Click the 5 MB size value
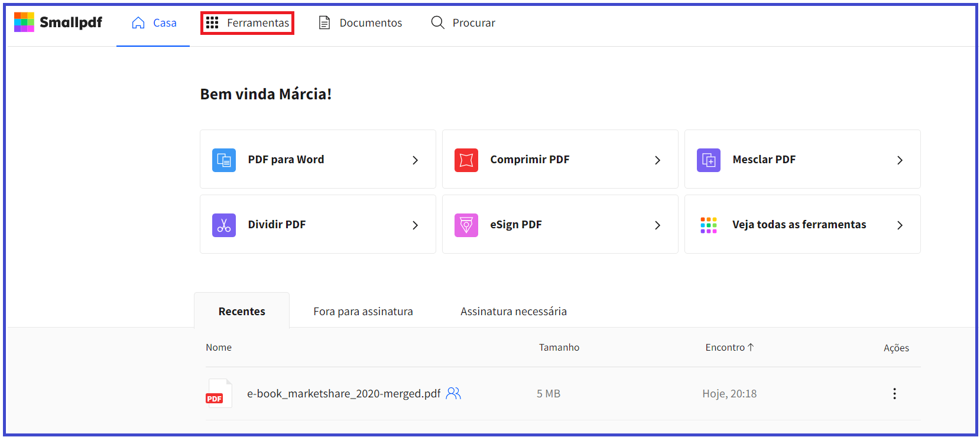This screenshot has width=980, height=437. [549, 393]
